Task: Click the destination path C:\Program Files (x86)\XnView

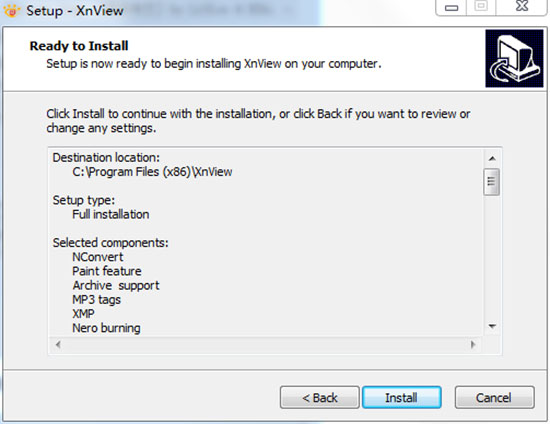Action: (152, 172)
